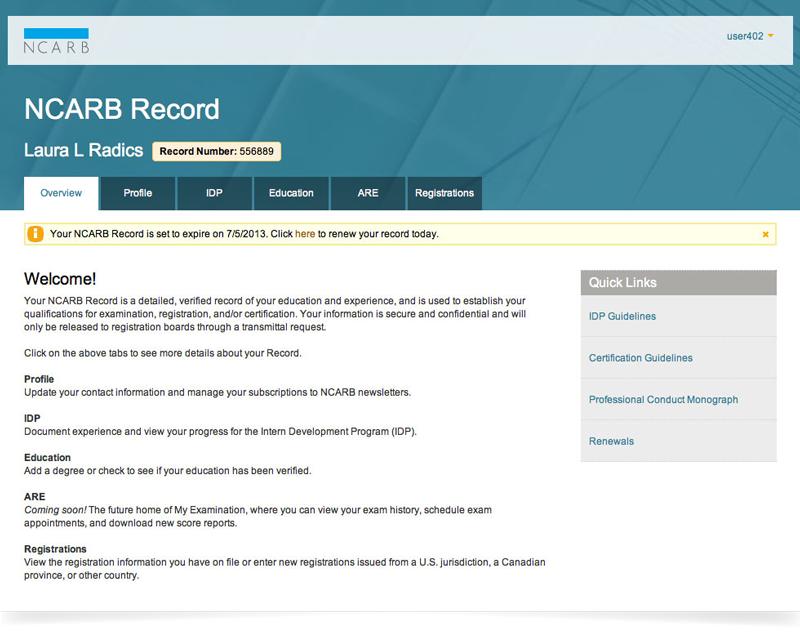Open the IDP Guidelines quick link

click(622, 316)
